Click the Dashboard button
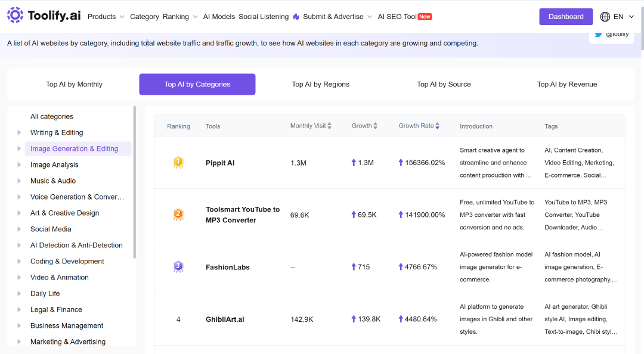644x354 pixels. click(566, 17)
